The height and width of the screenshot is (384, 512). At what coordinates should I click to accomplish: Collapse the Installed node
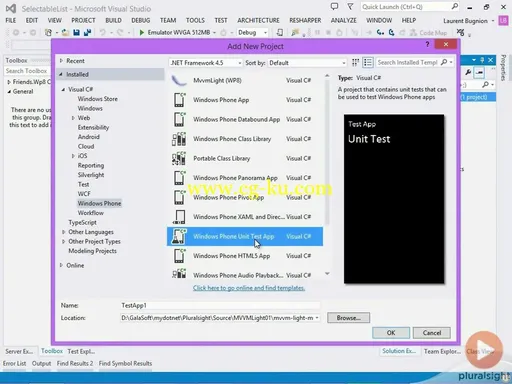point(61,74)
